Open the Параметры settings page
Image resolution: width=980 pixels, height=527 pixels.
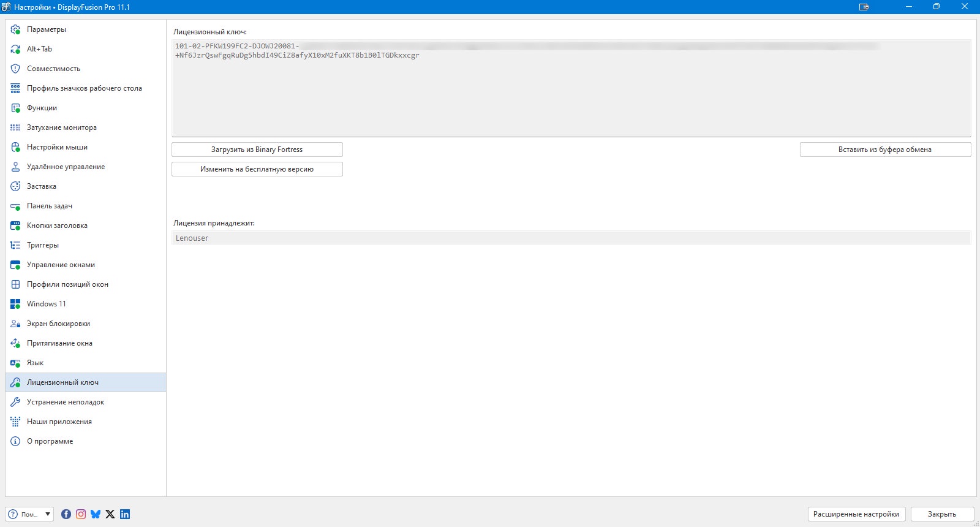86,29
